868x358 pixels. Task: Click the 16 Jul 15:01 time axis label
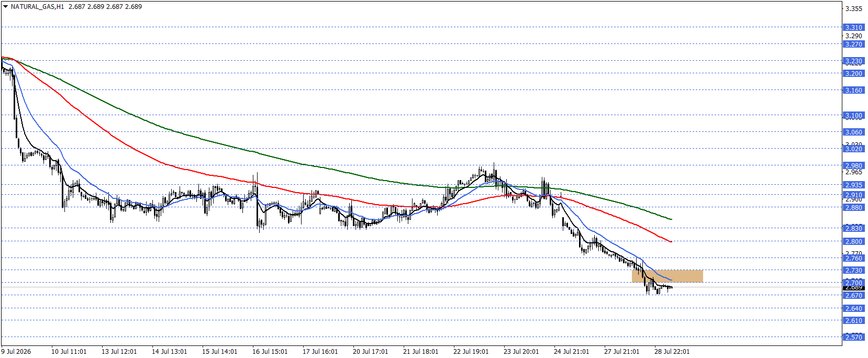[270, 351]
